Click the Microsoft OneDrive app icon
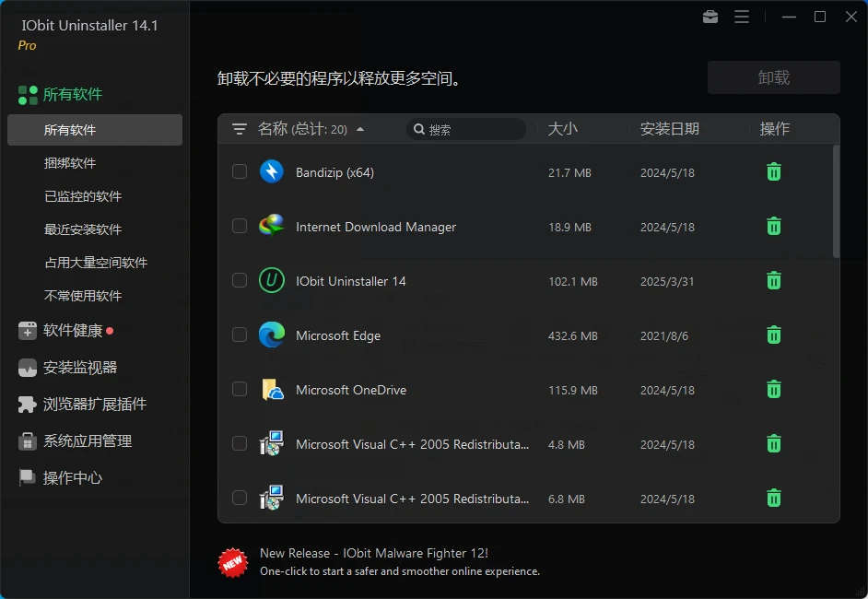Viewport: 868px width, 599px height. tap(272, 389)
